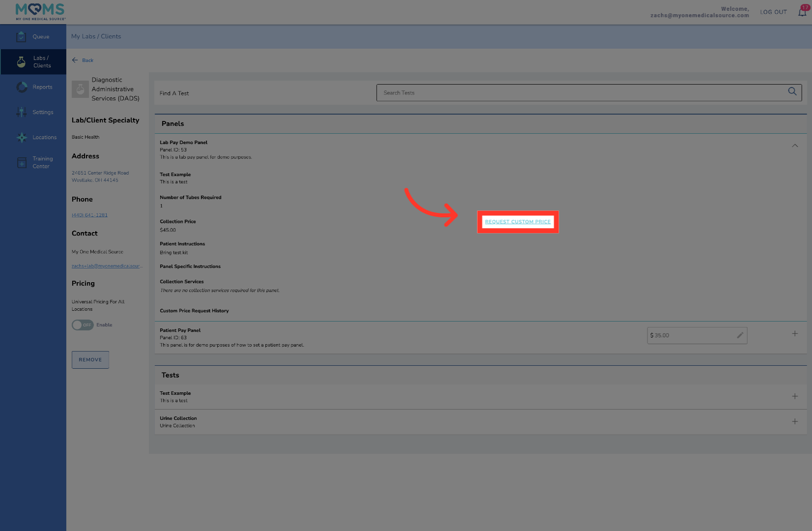The height and width of the screenshot is (531, 812).
Task: Click the Reports chart icon in sidebar
Action: (x=22, y=87)
